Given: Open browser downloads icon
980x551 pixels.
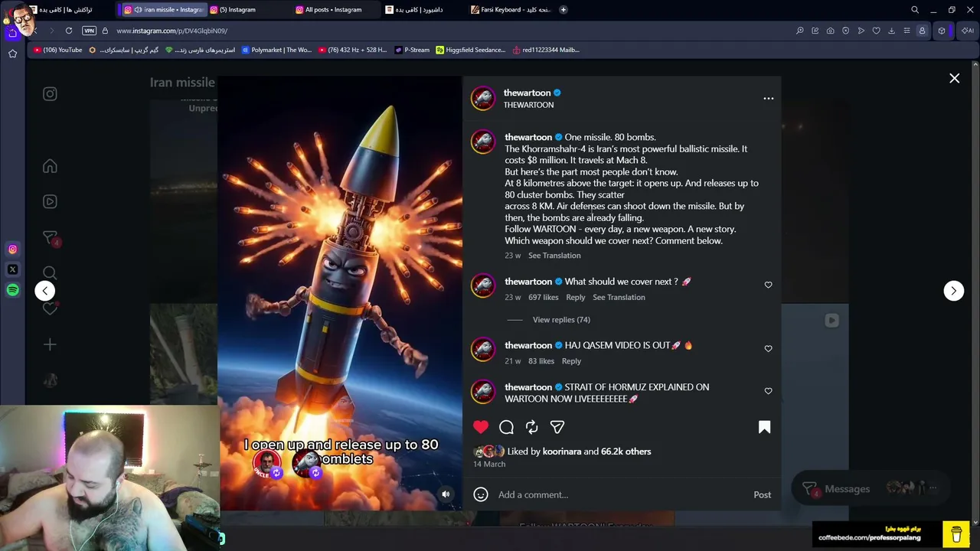Looking at the screenshot, I should pyautogui.click(x=891, y=31).
